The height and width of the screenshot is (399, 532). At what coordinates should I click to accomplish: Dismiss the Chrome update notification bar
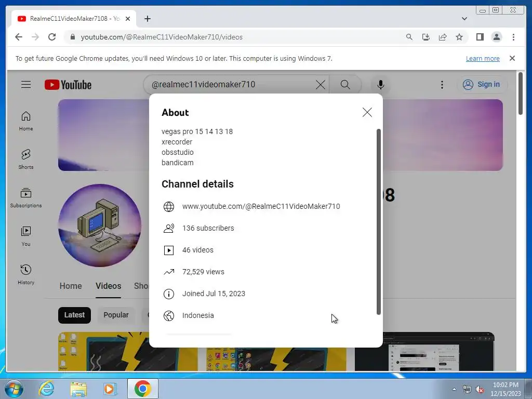[512, 58]
